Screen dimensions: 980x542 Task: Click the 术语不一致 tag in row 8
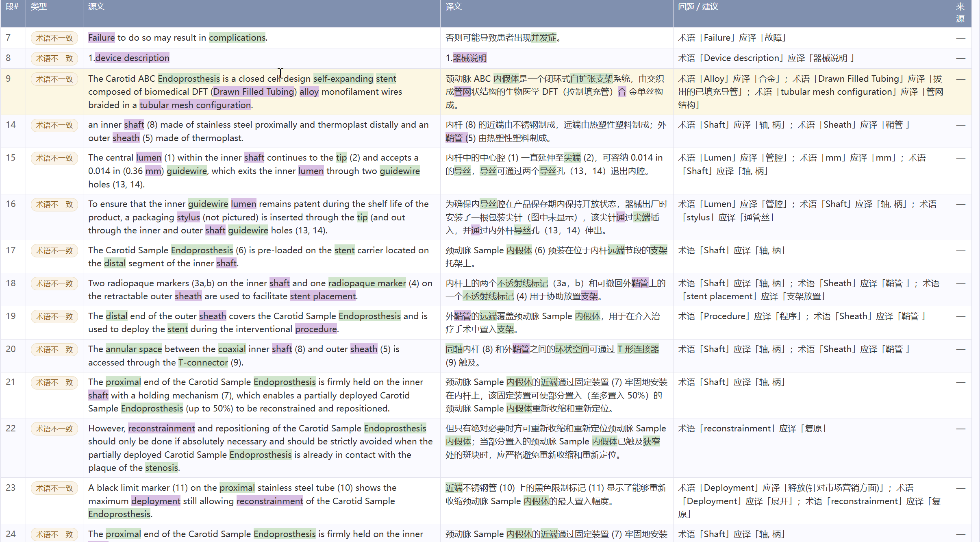pos(54,59)
